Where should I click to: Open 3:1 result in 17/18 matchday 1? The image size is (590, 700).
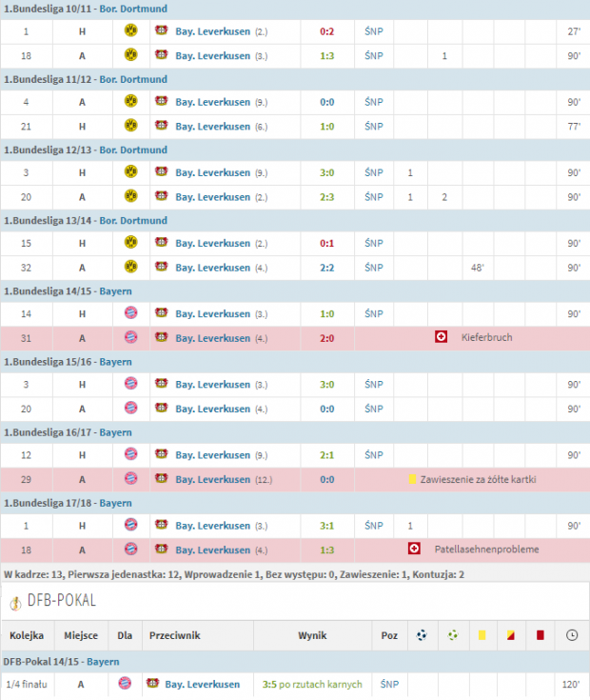click(x=327, y=526)
